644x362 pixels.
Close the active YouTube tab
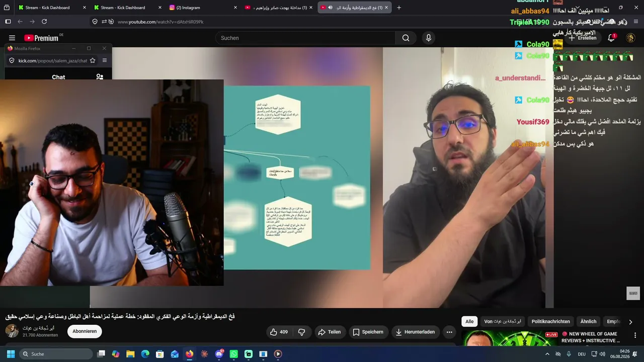tap(386, 8)
